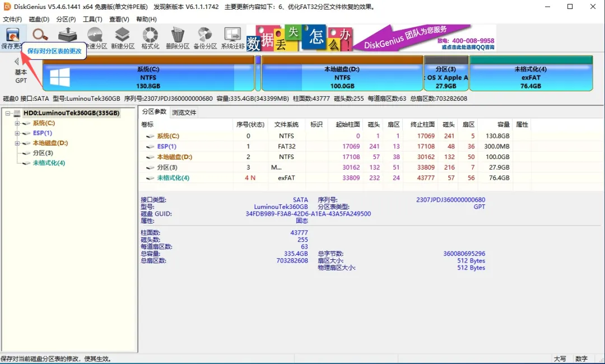
Task: Select the small ESP partition bar in disk map
Action: (258, 73)
